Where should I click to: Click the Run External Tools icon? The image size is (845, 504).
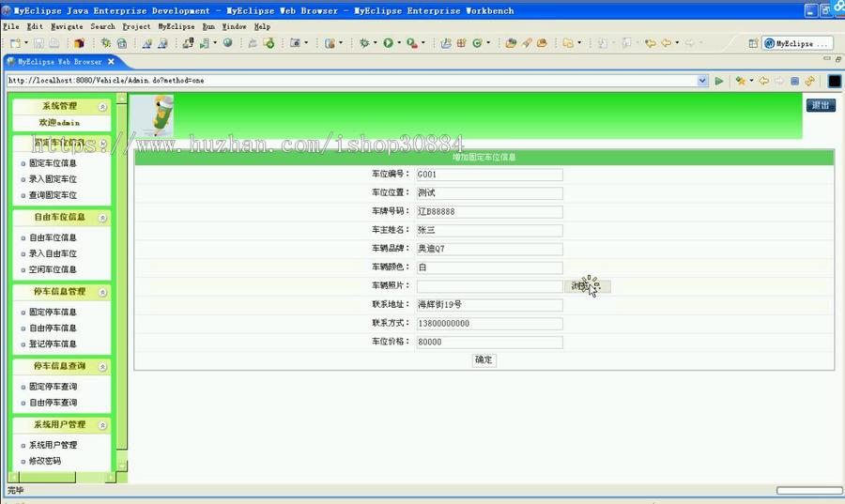412,43
